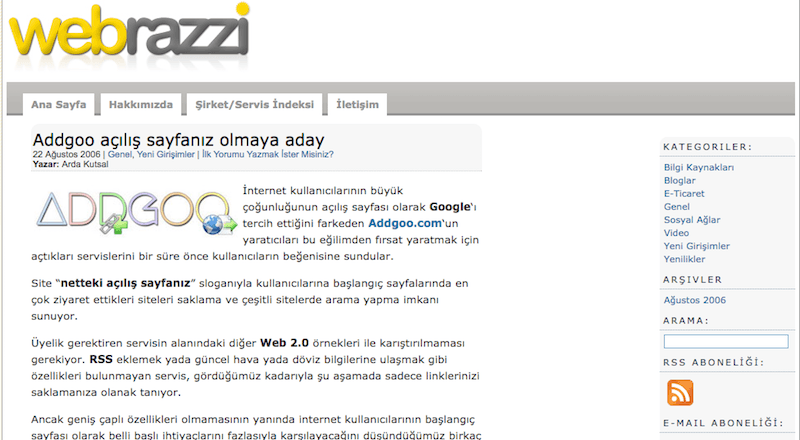800x440 pixels.
Task: Click the ARŞİVLER sidebar heading
Action: [x=692, y=280]
